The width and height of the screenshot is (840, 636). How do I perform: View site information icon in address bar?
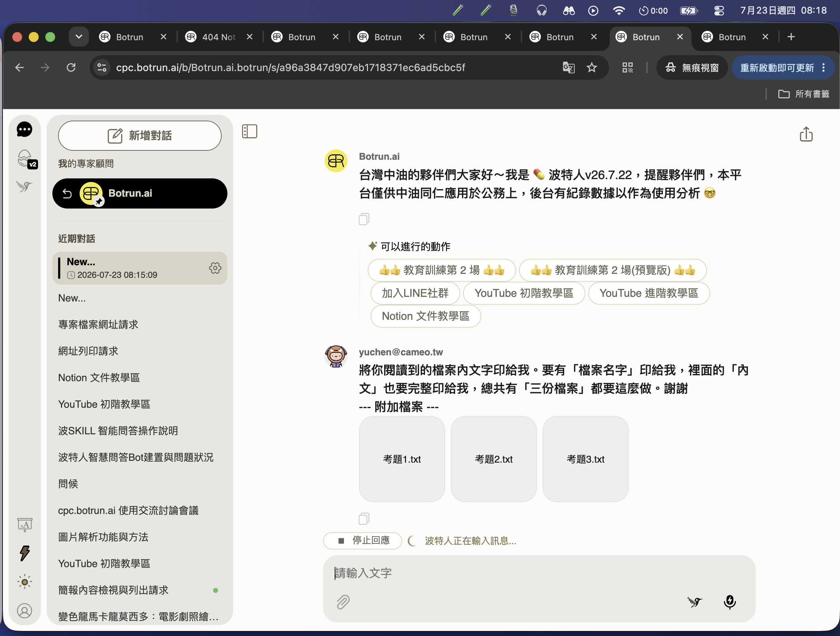point(102,67)
